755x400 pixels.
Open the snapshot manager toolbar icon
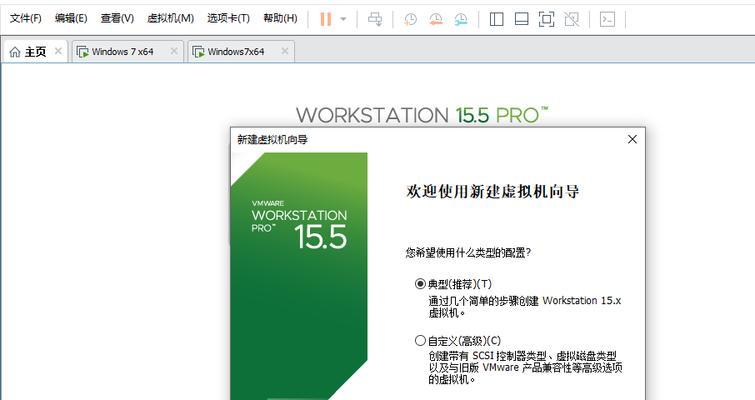[x=461, y=19]
